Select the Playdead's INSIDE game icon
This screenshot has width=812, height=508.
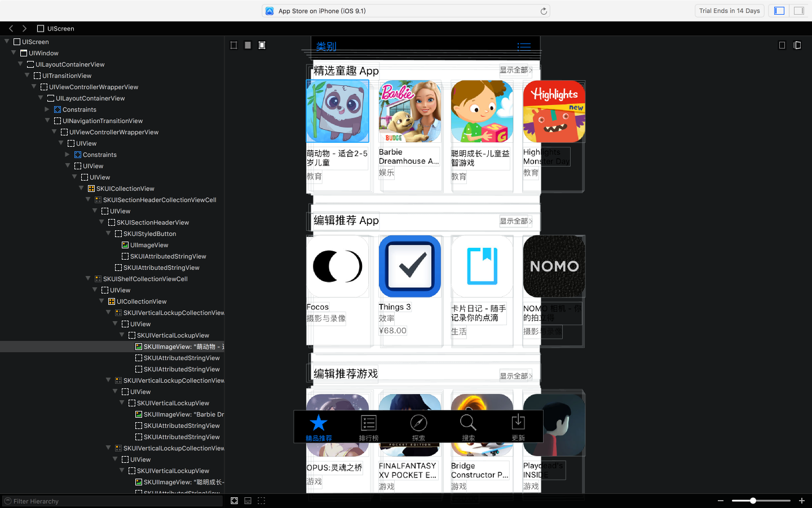click(x=554, y=425)
